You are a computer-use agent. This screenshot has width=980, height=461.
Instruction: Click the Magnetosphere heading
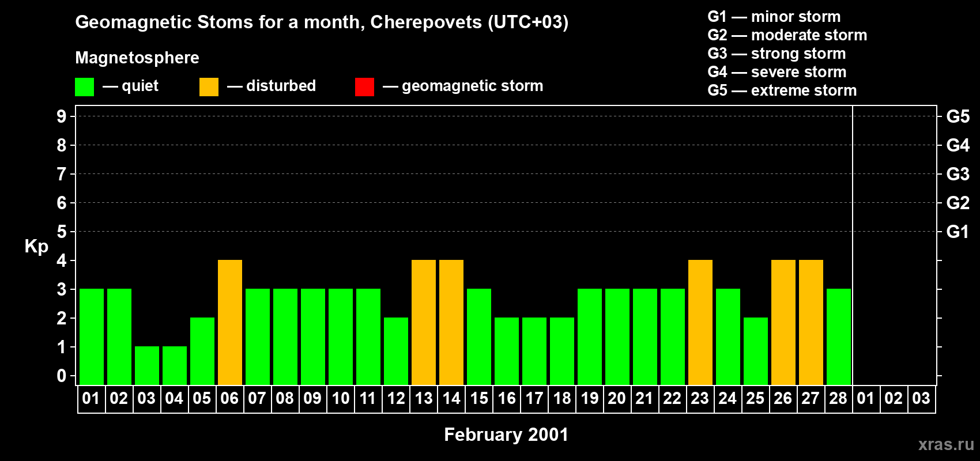[x=137, y=58]
